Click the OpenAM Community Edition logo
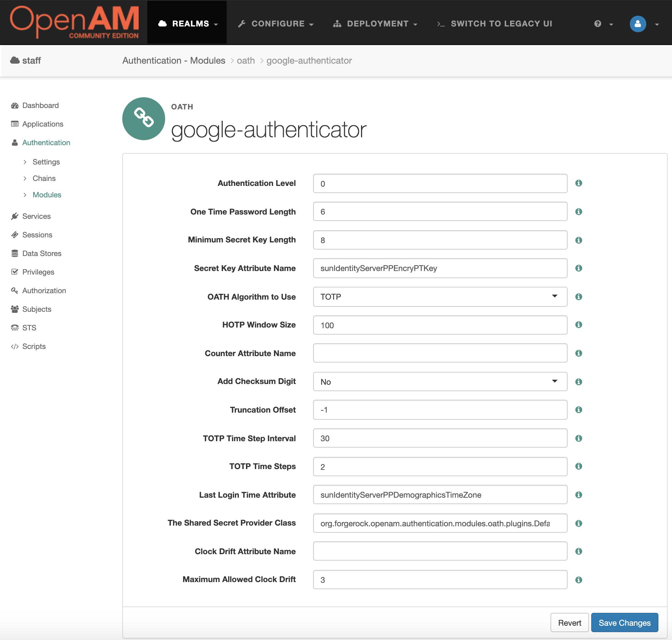The height and width of the screenshot is (640, 672). pyautogui.click(x=74, y=22)
